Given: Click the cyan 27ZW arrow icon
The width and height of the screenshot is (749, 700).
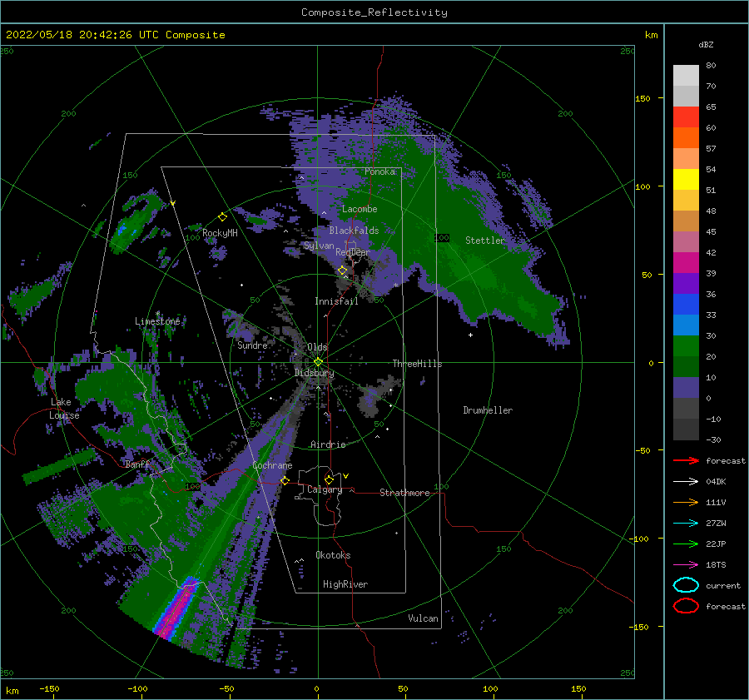Looking at the screenshot, I should pyautogui.click(x=686, y=524).
